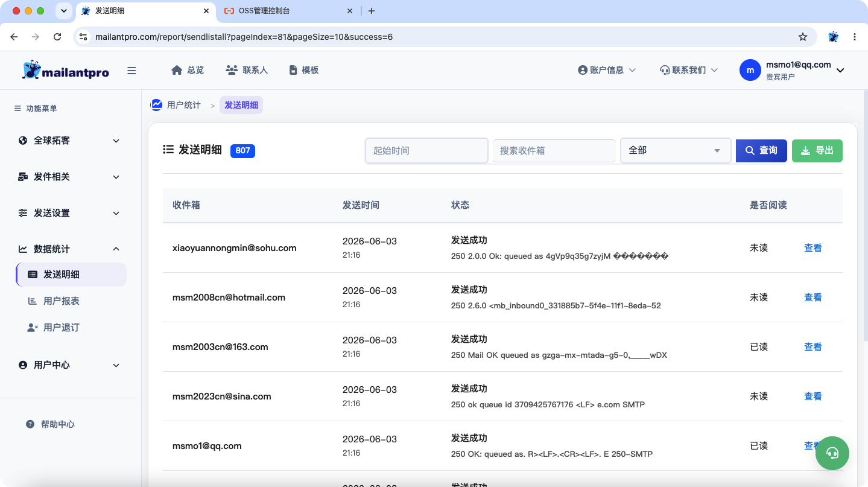
Task: Close the 发送明细 browser tab
Action: [x=206, y=11]
